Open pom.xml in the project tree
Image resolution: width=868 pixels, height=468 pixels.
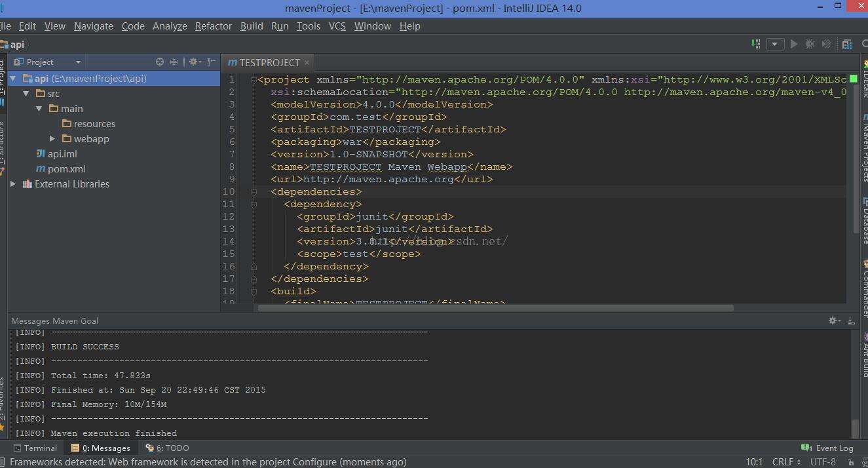66,169
